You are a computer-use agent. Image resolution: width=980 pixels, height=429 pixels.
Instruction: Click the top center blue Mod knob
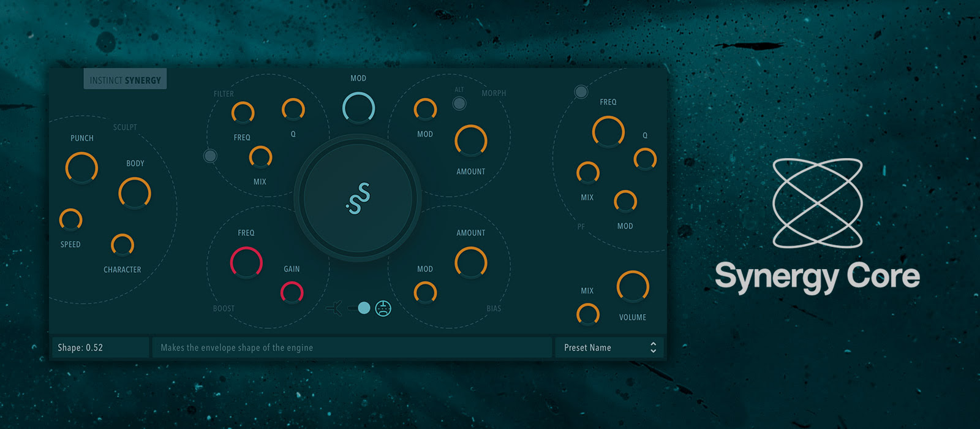(358, 108)
